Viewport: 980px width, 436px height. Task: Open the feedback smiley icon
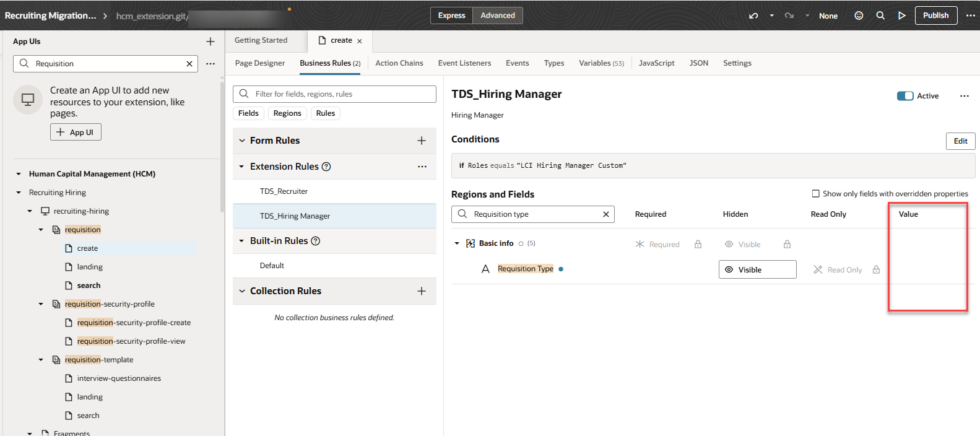[859, 15]
